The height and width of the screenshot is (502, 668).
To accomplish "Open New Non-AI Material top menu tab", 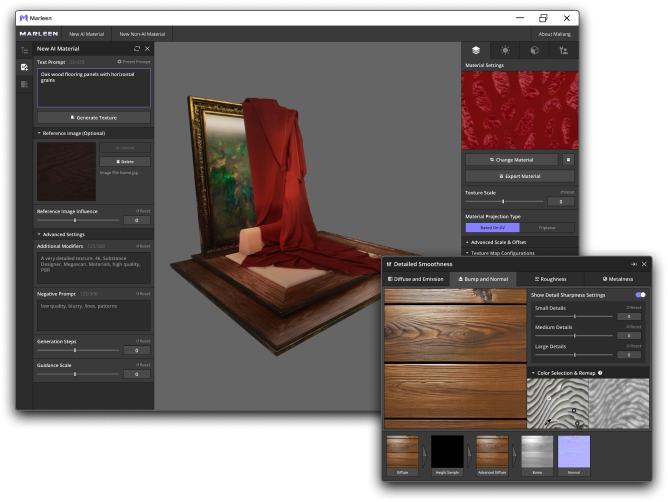I will coord(142,34).
